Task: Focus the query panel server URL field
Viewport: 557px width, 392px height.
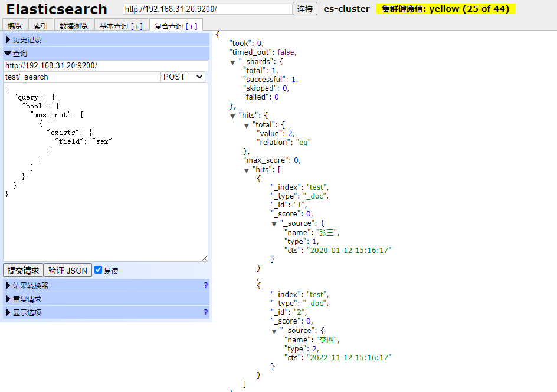Action: point(106,65)
